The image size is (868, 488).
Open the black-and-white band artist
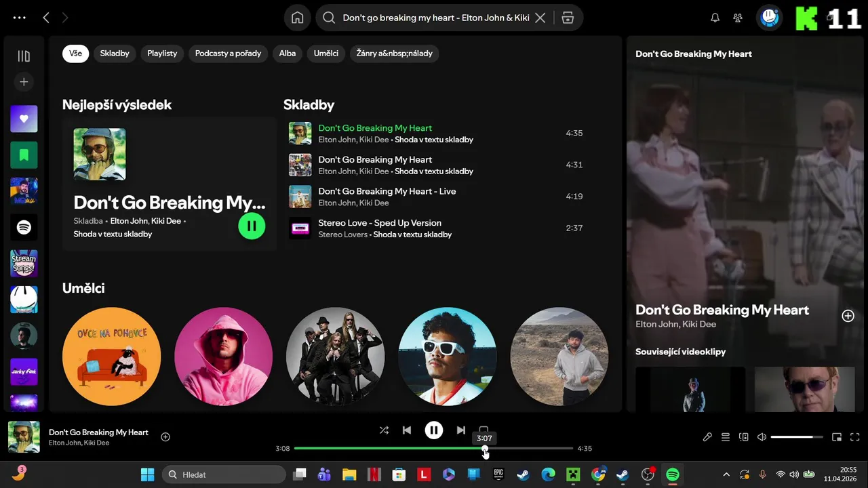(x=335, y=357)
